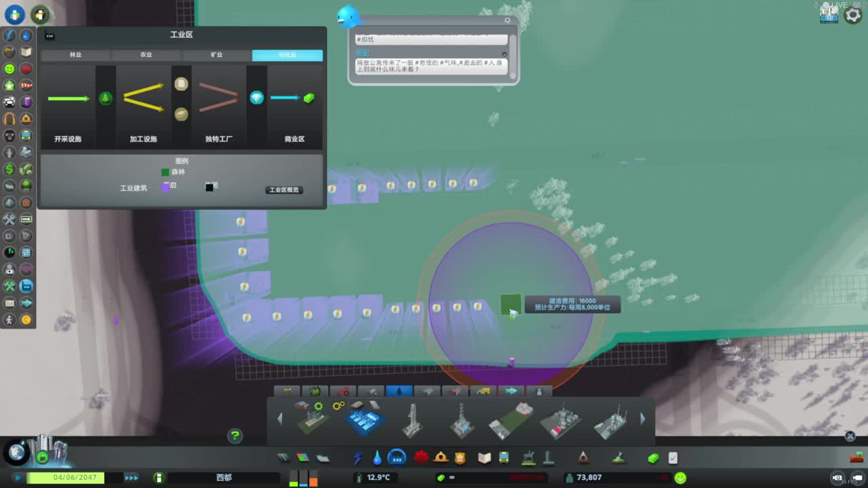Viewport: 868px width, 488px height.
Task: Open the city policies checklist
Action: coord(673,458)
